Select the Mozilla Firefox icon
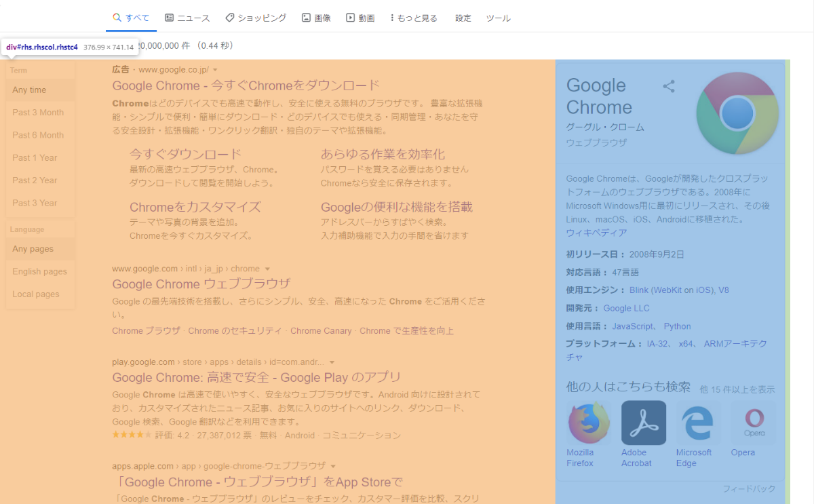The height and width of the screenshot is (504, 814). click(x=588, y=423)
